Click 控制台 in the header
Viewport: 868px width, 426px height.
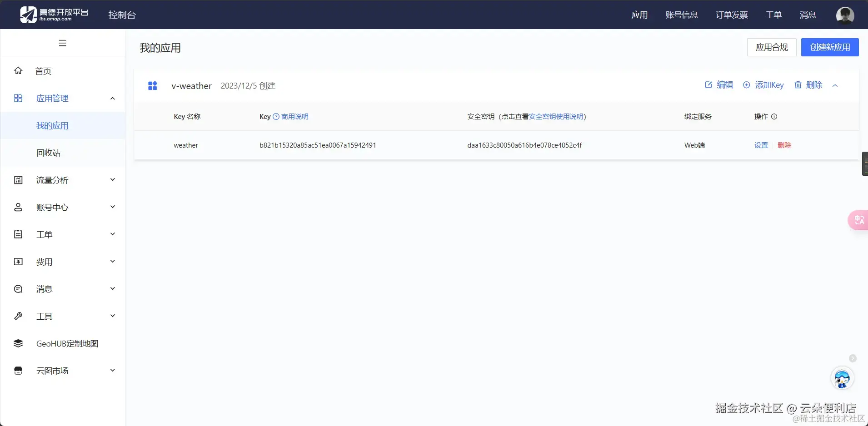point(122,15)
